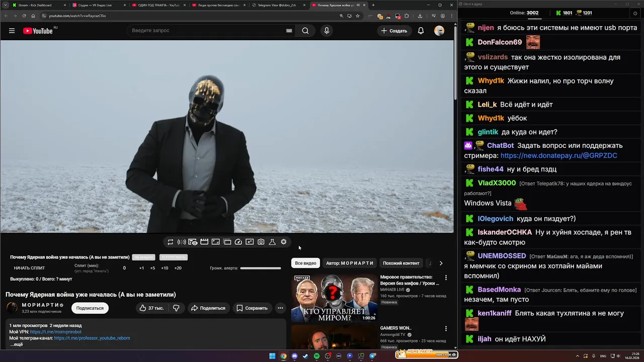Open a new browser tab
The image size is (644, 362).
click(x=373, y=5)
